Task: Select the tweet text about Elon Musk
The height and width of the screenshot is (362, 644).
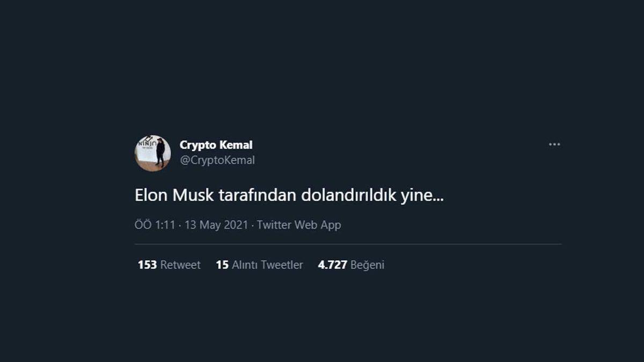Action: tap(290, 195)
